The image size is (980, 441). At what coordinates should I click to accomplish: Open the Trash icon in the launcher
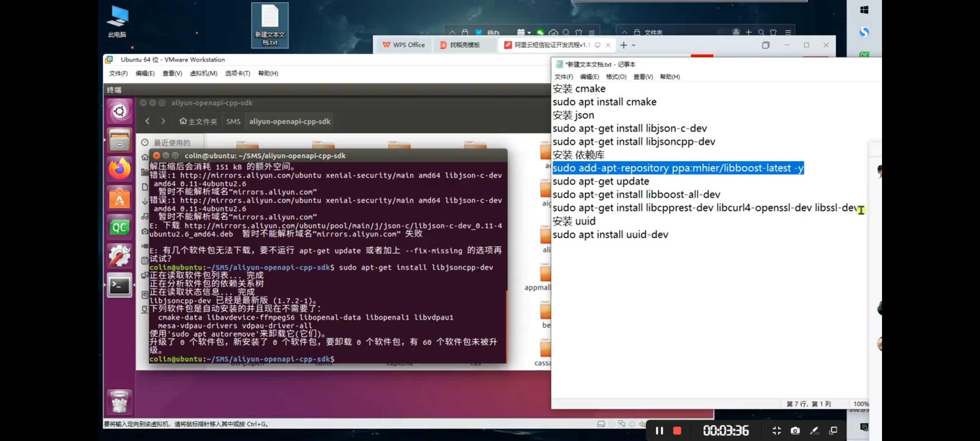click(119, 402)
